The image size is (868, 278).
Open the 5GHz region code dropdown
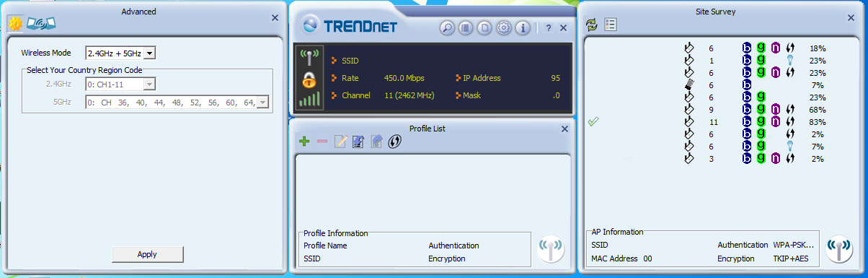(x=177, y=103)
